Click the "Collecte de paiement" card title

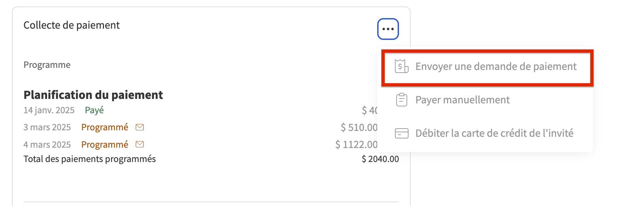(72, 25)
